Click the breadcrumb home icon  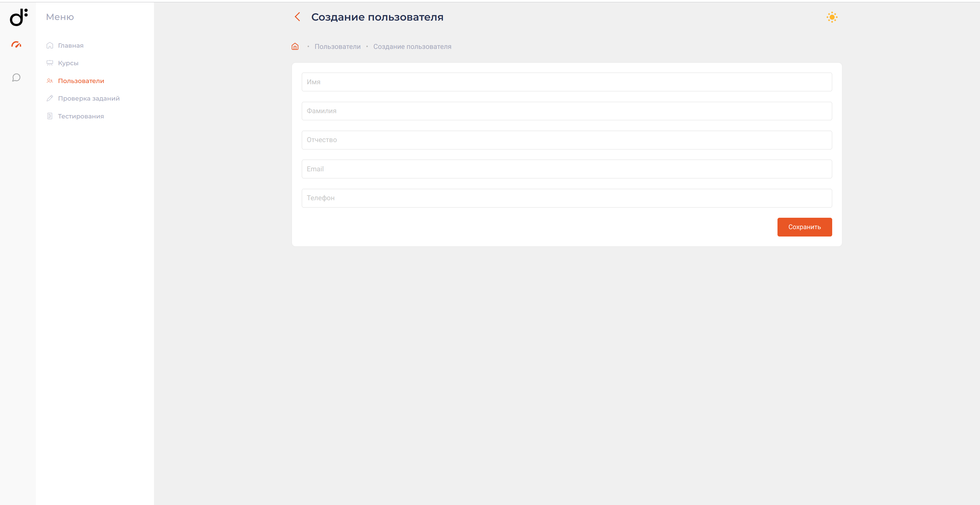tap(295, 46)
